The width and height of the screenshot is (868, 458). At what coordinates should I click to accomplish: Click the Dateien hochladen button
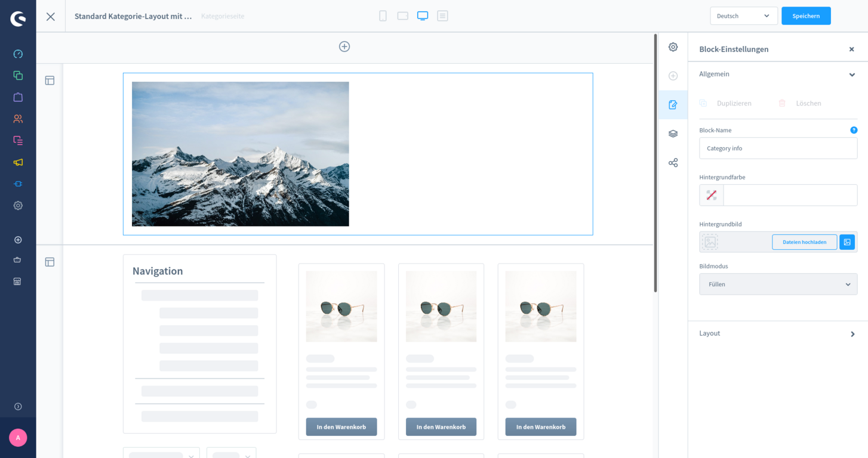pyautogui.click(x=804, y=242)
